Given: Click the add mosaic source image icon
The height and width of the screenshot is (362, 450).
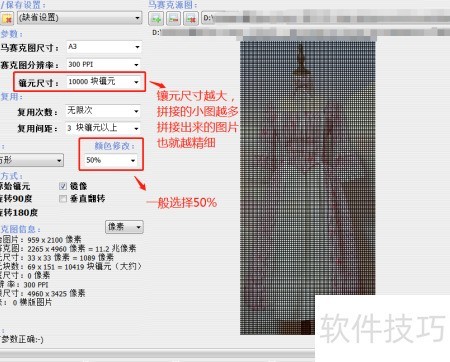Looking at the screenshot, I should pos(156,18).
